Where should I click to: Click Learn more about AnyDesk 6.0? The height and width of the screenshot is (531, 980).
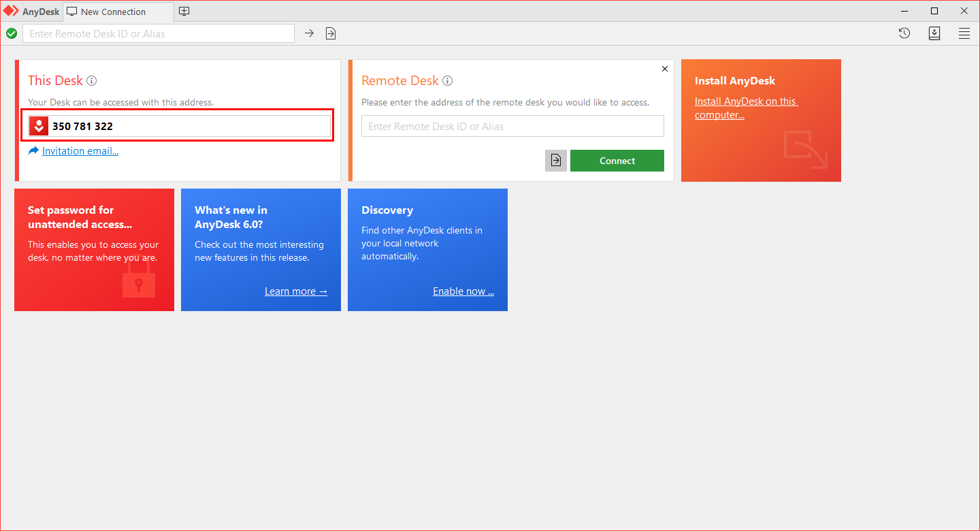coord(295,291)
